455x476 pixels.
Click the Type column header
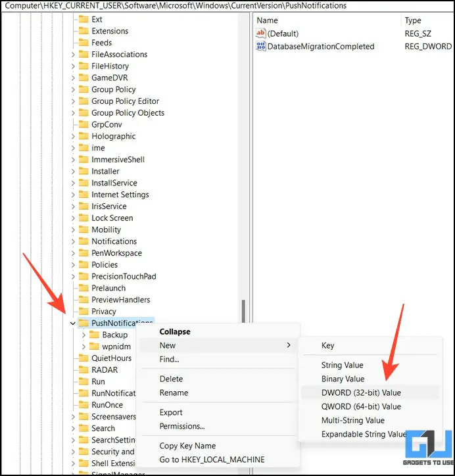click(413, 20)
